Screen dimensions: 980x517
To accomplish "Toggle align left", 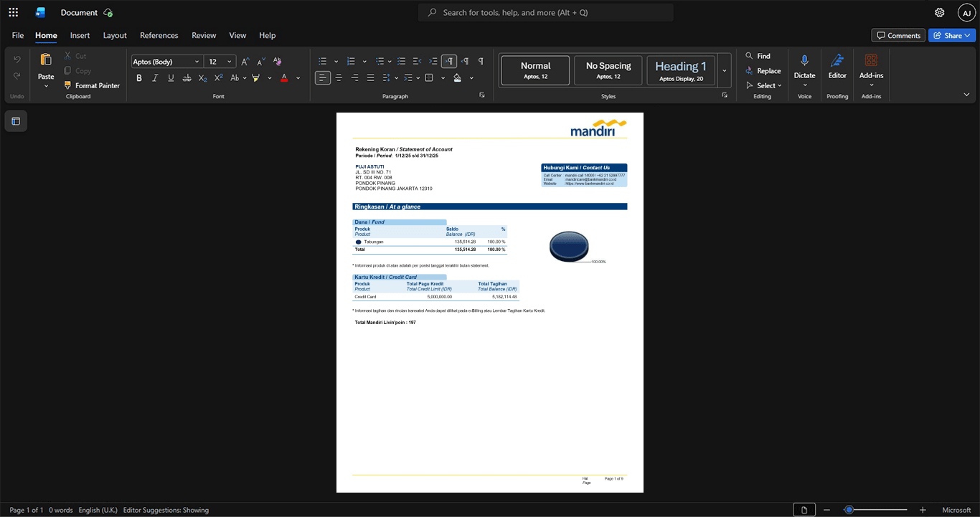I will (x=323, y=77).
